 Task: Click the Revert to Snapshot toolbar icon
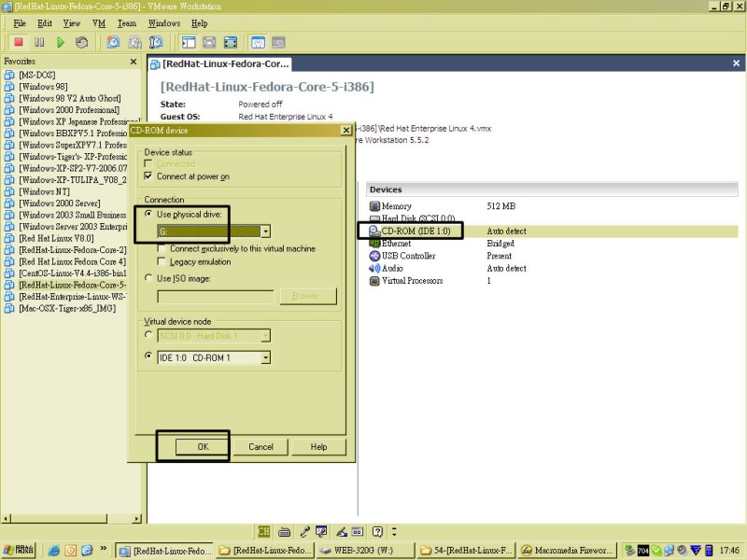pos(134,42)
